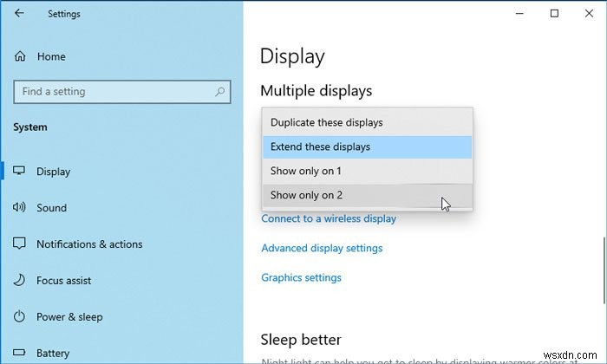Click the Display monitor icon
The image size is (607, 364).
point(19,172)
